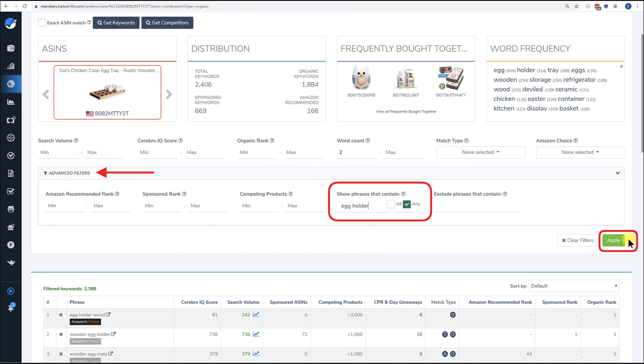Sort table by Cerebro IQ Score column
Screen dimensions: 644x364
(x=199, y=302)
